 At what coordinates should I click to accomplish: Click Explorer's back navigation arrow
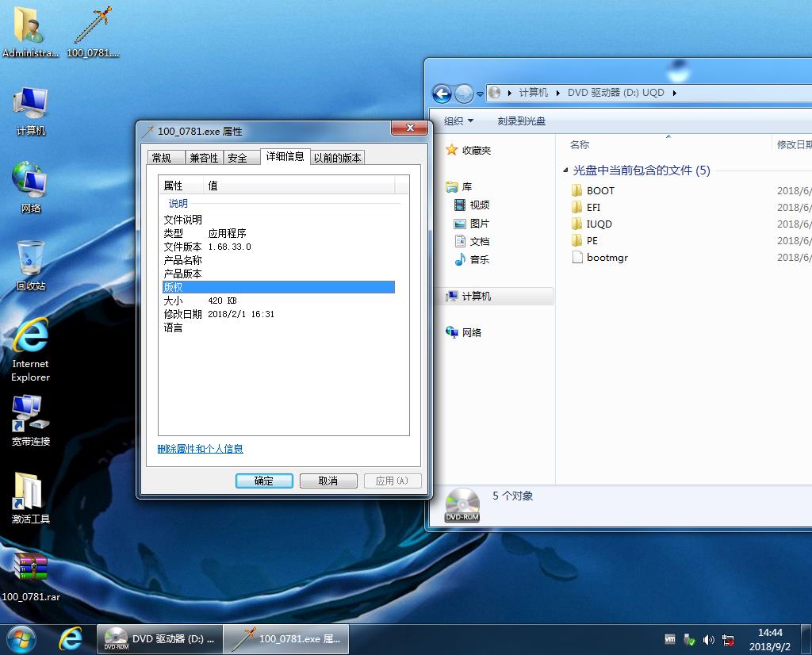click(x=442, y=94)
